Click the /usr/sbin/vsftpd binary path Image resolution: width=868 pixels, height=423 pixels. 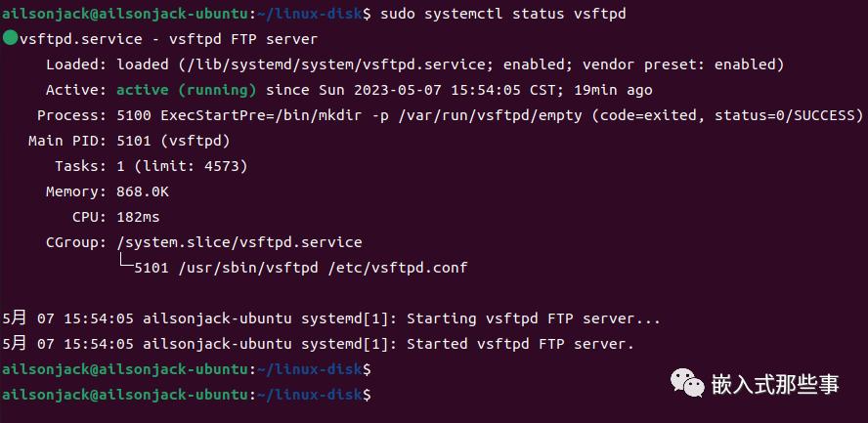[x=248, y=269]
